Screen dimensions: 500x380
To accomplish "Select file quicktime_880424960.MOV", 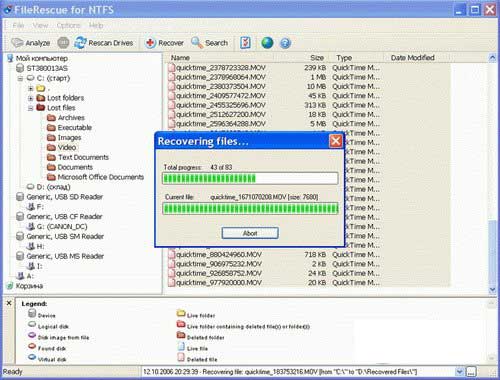I will 219,255.
